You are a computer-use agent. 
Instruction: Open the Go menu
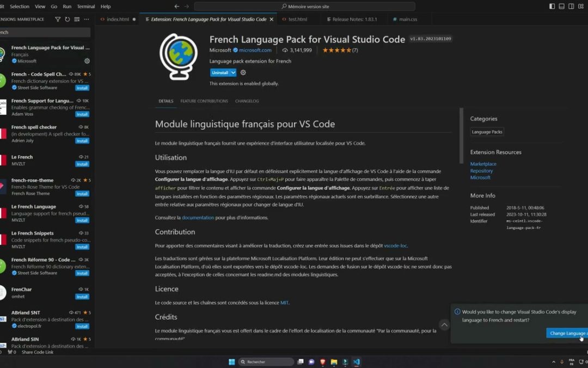click(x=54, y=7)
